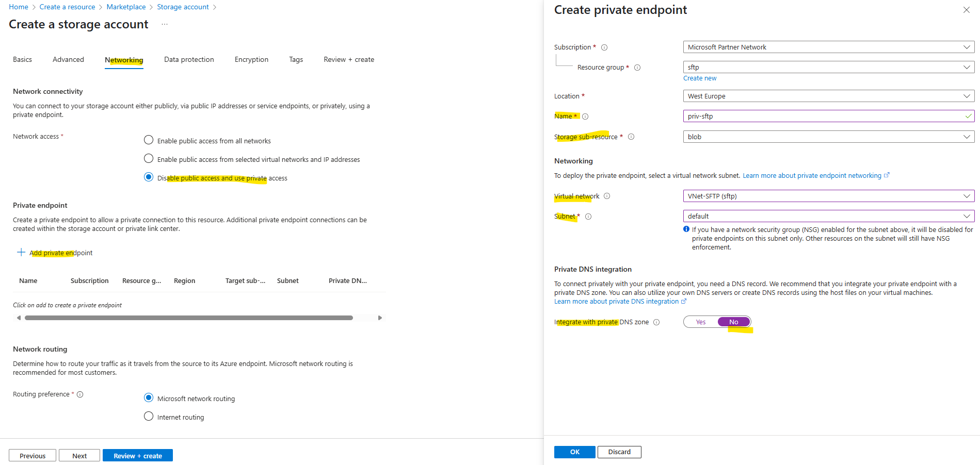Click the info icon next to Subscription
The width and height of the screenshot is (980, 465).
[x=604, y=47]
